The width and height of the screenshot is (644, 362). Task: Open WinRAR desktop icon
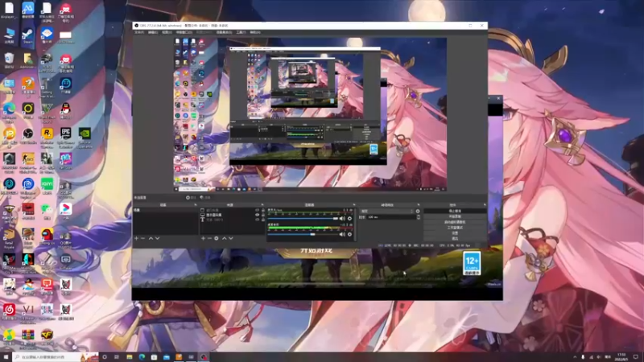28,337
